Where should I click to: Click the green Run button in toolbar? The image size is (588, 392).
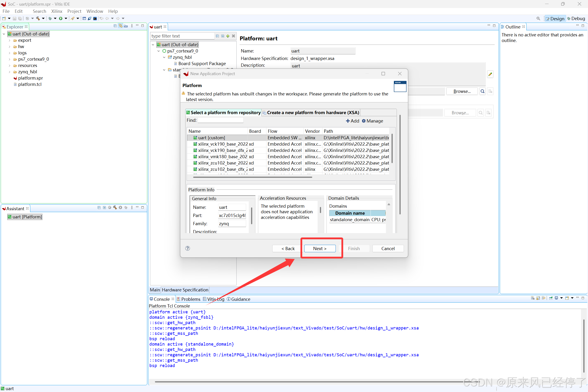60,18
